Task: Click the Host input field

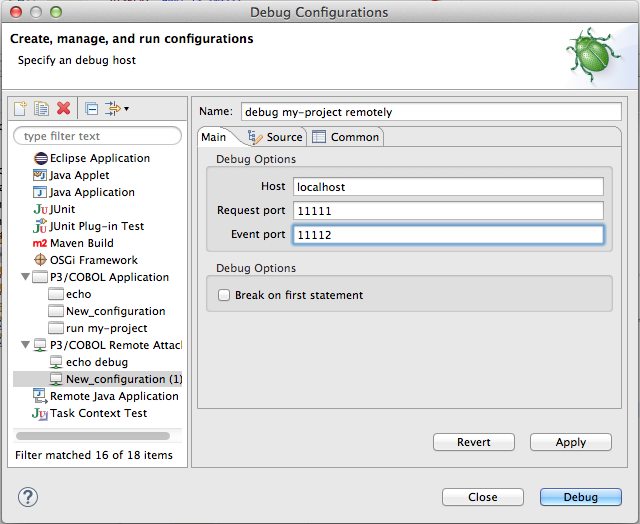Action: click(x=448, y=187)
